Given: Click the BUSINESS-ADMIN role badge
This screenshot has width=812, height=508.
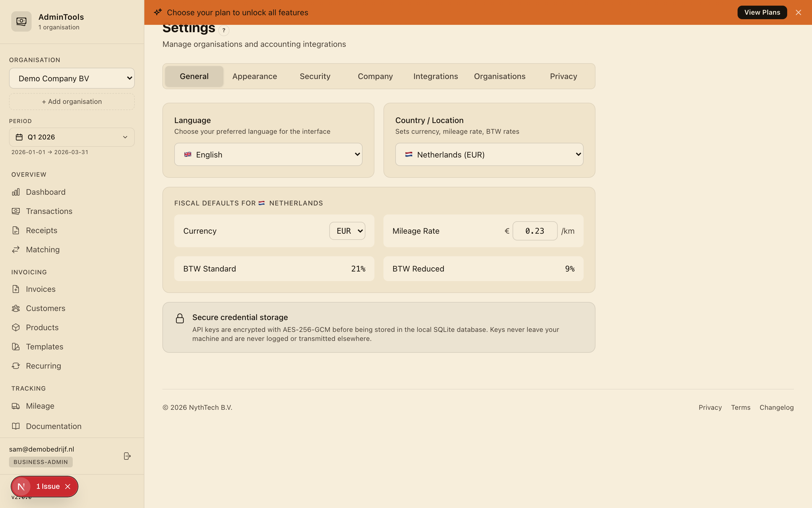Looking at the screenshot, I should pyautogui.click(x=41, y=462).
